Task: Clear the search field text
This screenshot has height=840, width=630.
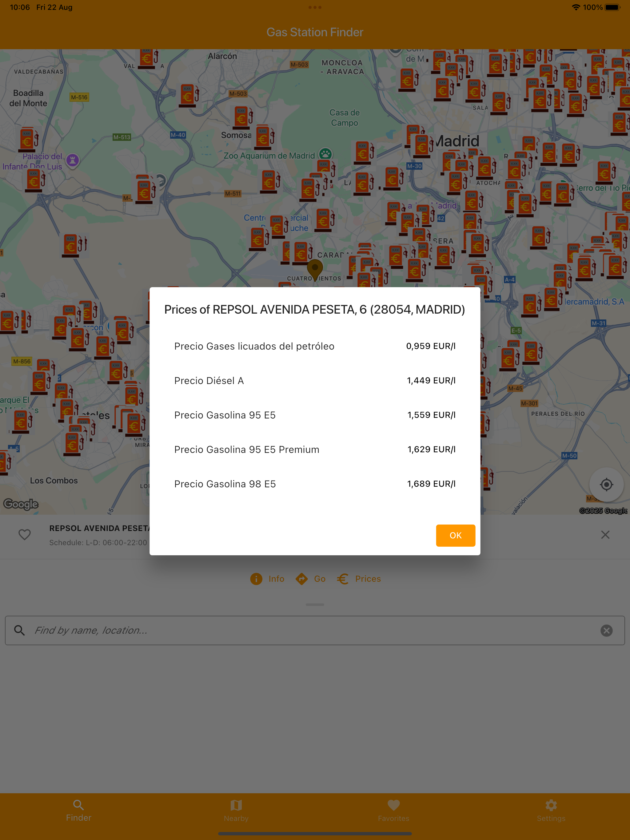Action: (x=606, y=630)
